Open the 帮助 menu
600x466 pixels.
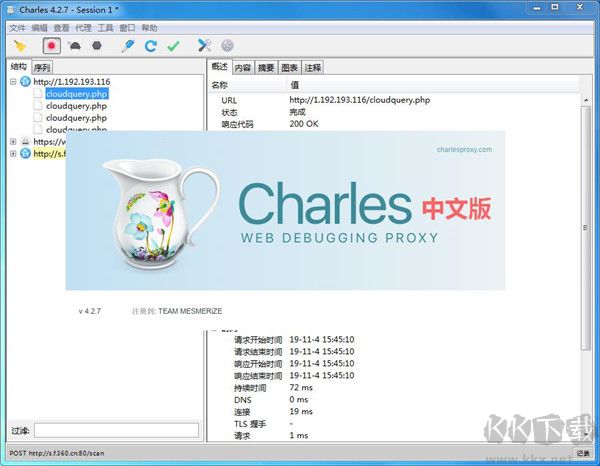pos(150,28)
